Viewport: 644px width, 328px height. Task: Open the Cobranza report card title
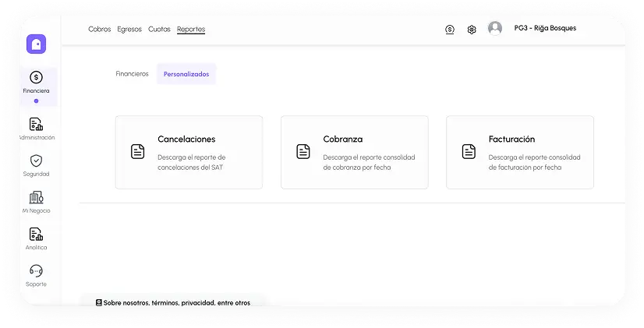343,139
